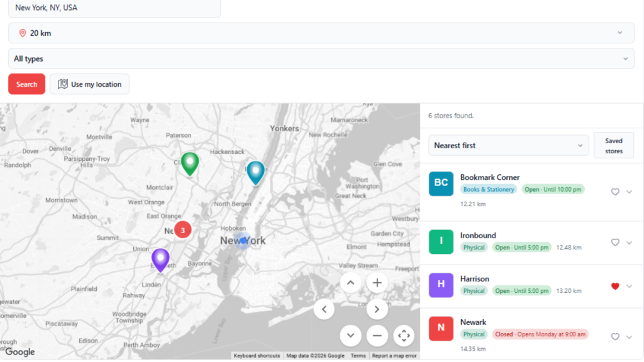Open the Nearest first sort dropdown

508,145
